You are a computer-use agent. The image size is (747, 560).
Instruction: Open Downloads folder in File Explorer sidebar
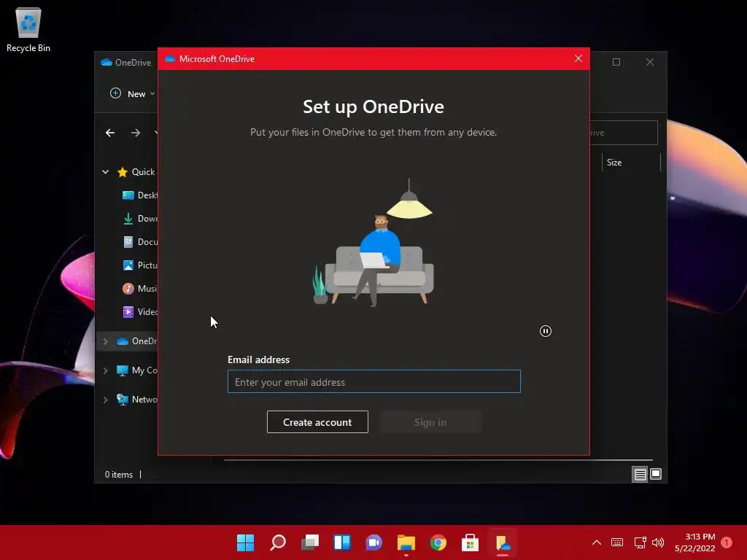point(139,219)
